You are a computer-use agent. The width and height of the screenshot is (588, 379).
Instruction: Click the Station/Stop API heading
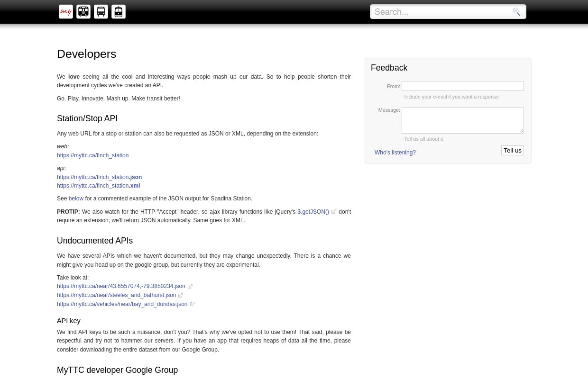click(87, 118)
